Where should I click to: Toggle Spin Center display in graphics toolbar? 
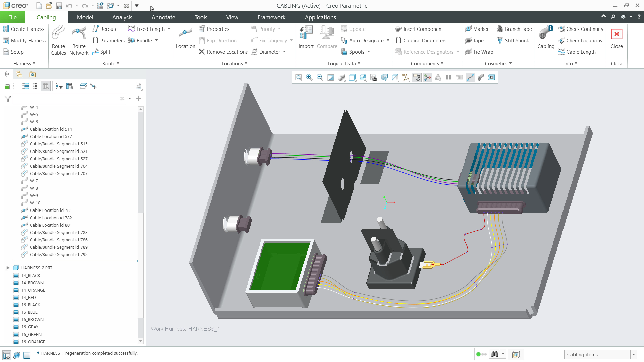coord(427,78)
